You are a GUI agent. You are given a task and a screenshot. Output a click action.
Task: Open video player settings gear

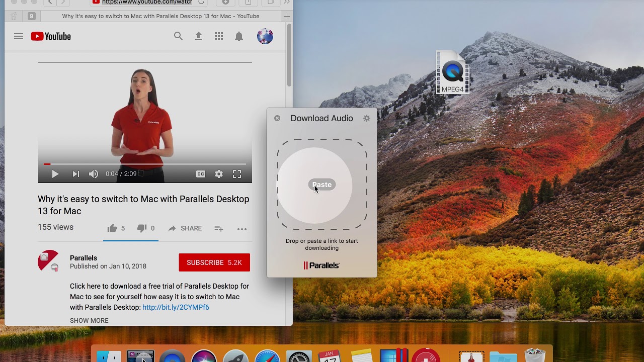tap(219, 174)
